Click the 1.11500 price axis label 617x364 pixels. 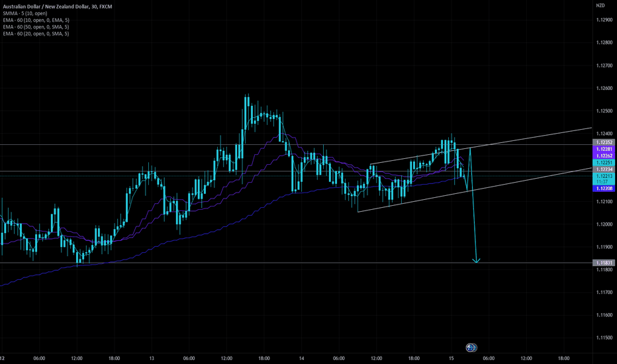(604, 338)
